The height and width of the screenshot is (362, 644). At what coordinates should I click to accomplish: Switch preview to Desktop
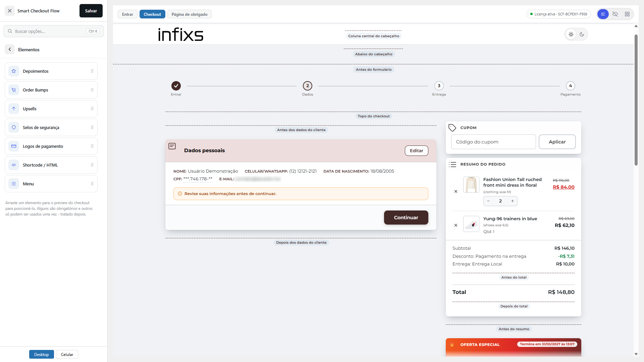click(42, 354)
